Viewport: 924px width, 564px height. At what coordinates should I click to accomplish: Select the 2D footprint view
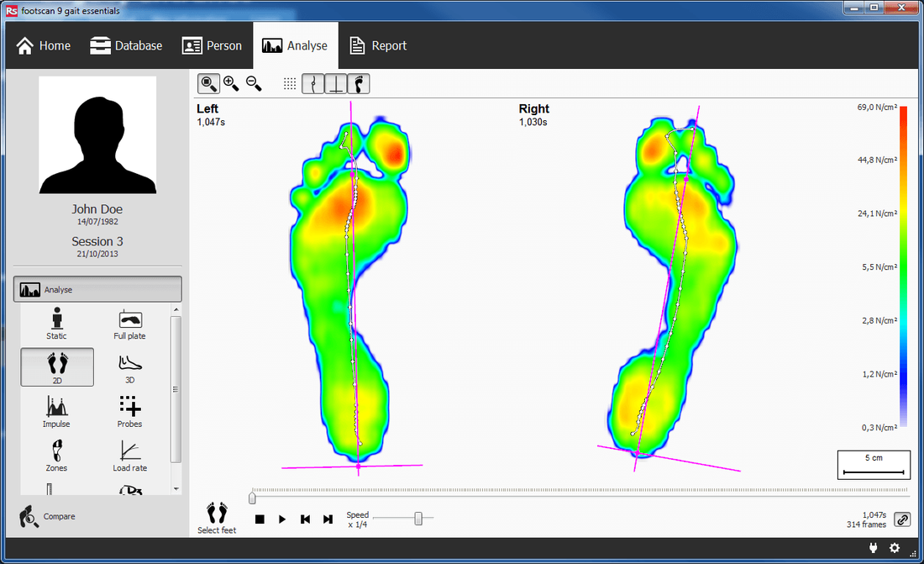(x=57, y=367)
